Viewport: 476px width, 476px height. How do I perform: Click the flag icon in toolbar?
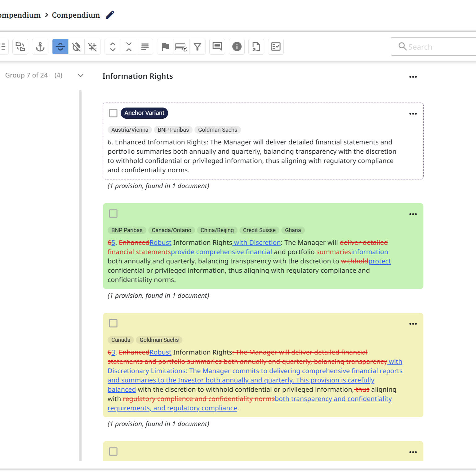pyautogui.click(x=165, y=47)
